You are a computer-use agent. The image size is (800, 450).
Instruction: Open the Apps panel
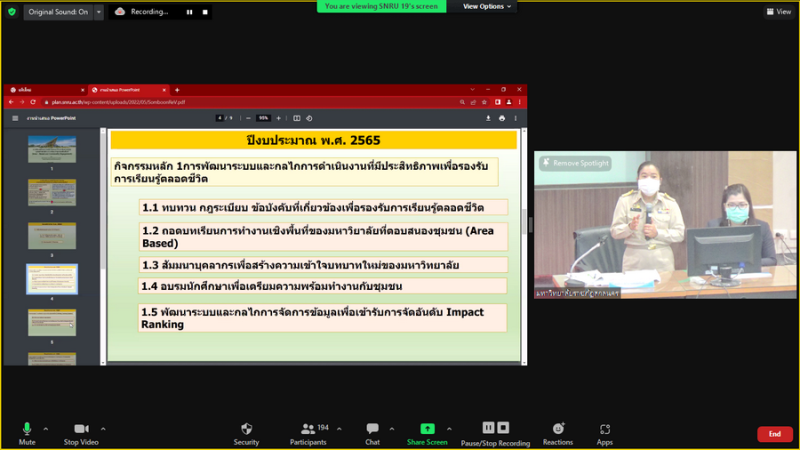pyautogui.click(x=604, y=432)
